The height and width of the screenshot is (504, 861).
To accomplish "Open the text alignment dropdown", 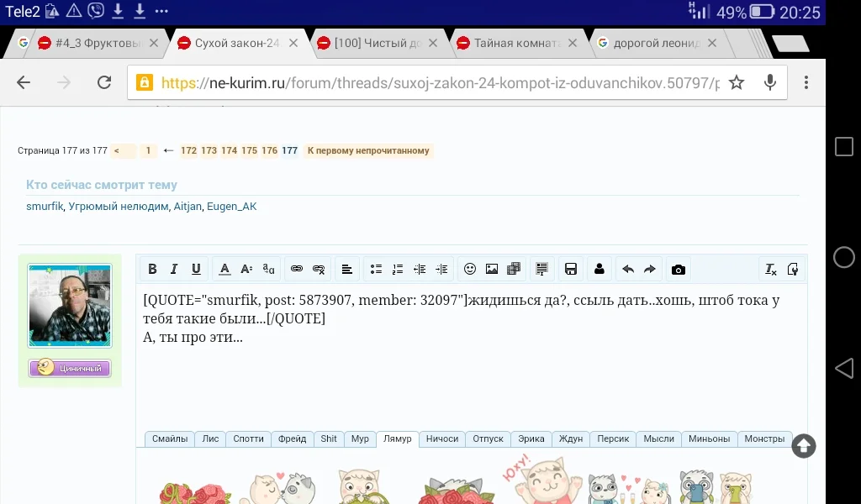I will [347, 269].
